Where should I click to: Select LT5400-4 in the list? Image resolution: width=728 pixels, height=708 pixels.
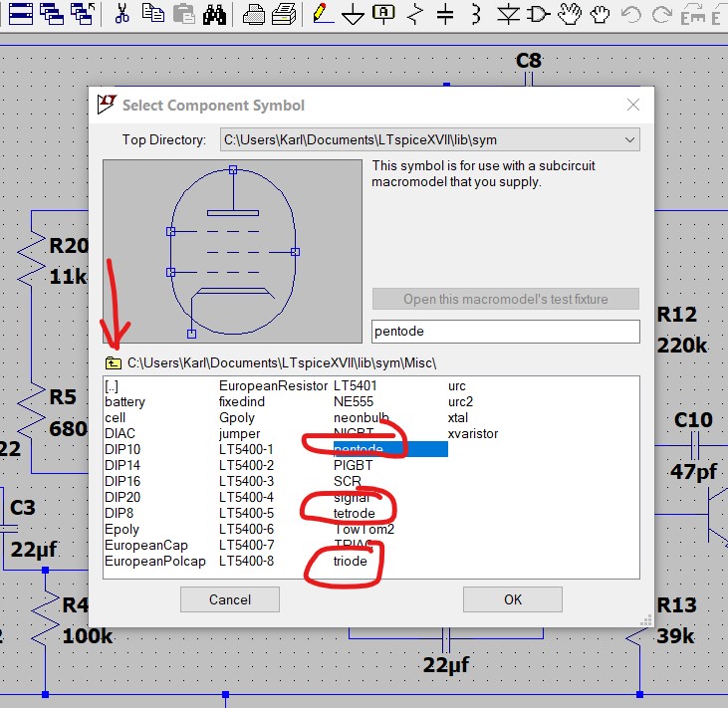pos(246,497)
